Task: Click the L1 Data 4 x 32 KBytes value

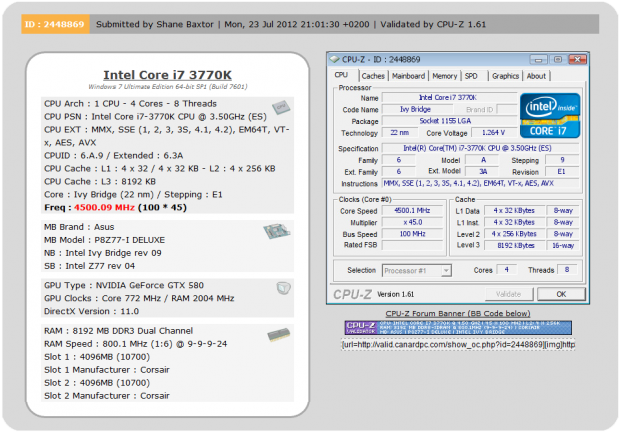Action: [515, 211]
